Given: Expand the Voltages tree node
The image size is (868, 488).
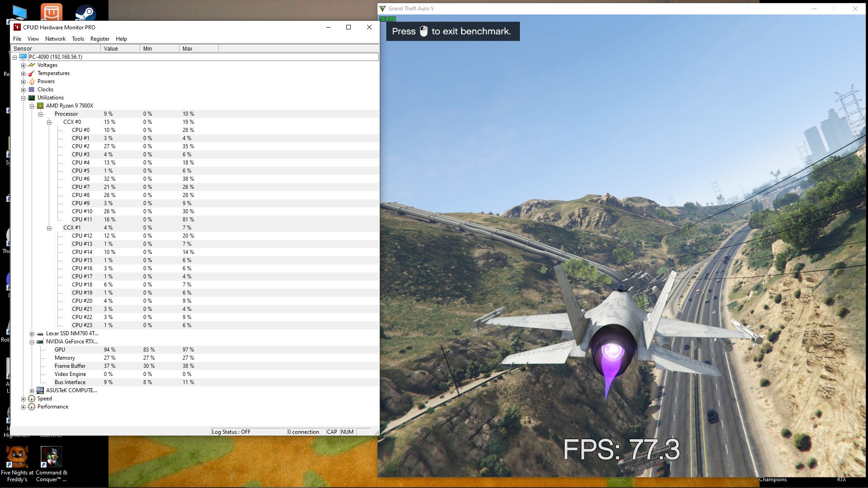Looking at the screenshot, I should coord(24,66).
